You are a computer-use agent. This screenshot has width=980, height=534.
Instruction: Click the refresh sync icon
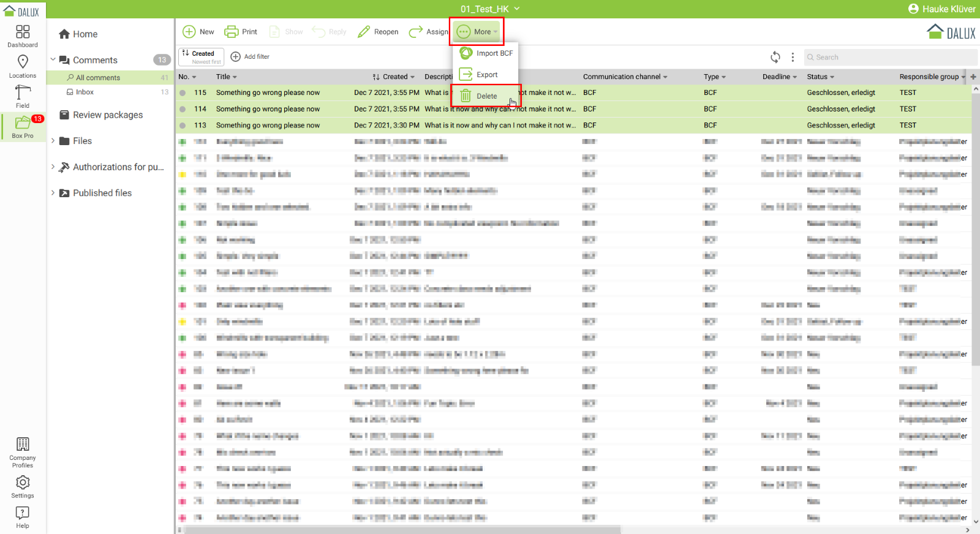[775, 57]
